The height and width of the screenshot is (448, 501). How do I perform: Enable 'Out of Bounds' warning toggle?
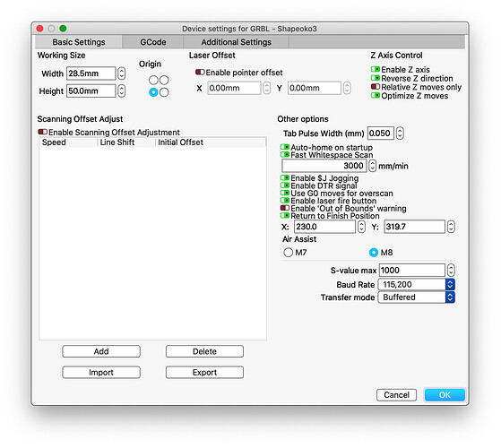[285, 208]
